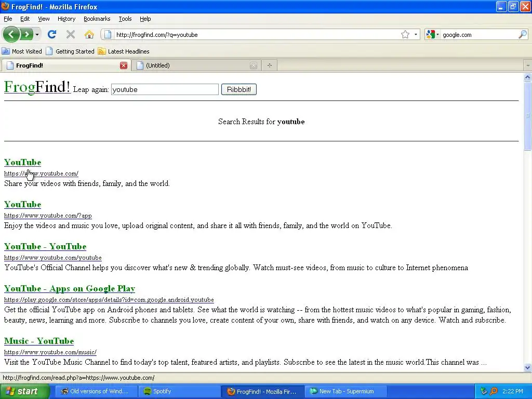Open the search engine selector dropdown
The image size is (532, 399).
(x=433, y=34)
